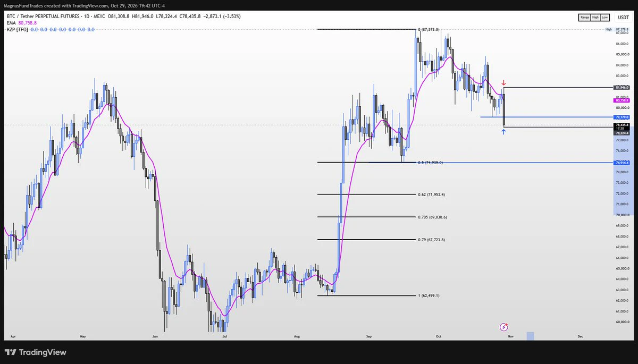Click the 81,946.0 price axis label
This screenshot has height=364, width=638.
click(x=622, y=87)
